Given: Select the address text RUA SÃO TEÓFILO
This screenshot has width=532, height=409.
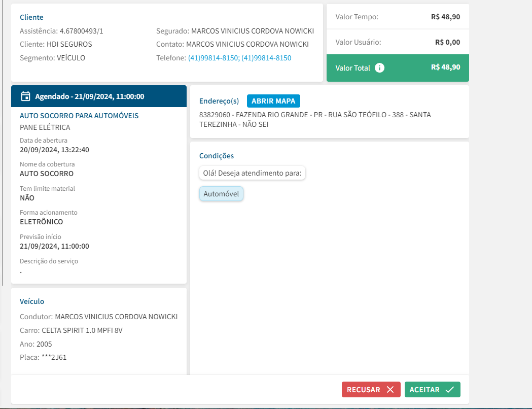Looking at the screenshot, I should pos(357,115).
